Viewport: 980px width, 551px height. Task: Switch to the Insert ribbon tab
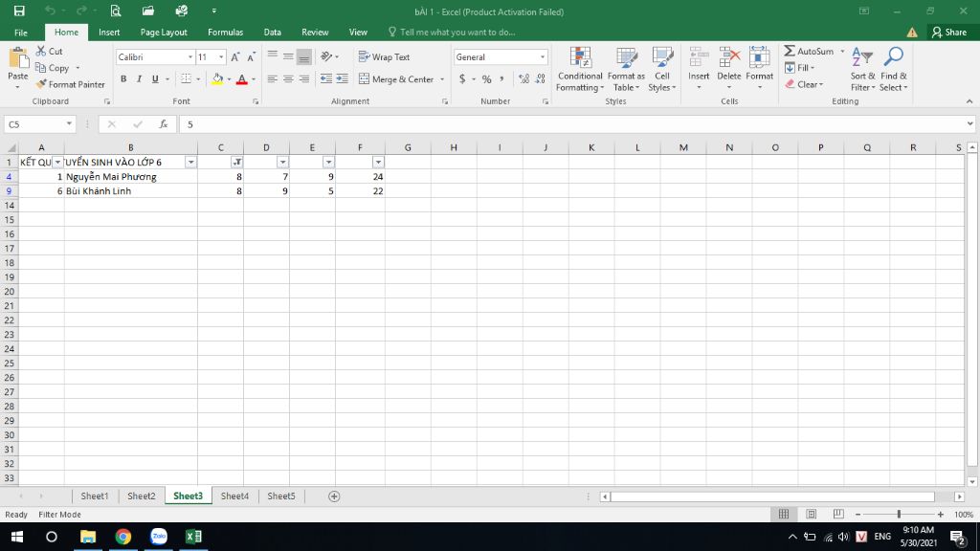pyautogui.click(x=109, y=33)
